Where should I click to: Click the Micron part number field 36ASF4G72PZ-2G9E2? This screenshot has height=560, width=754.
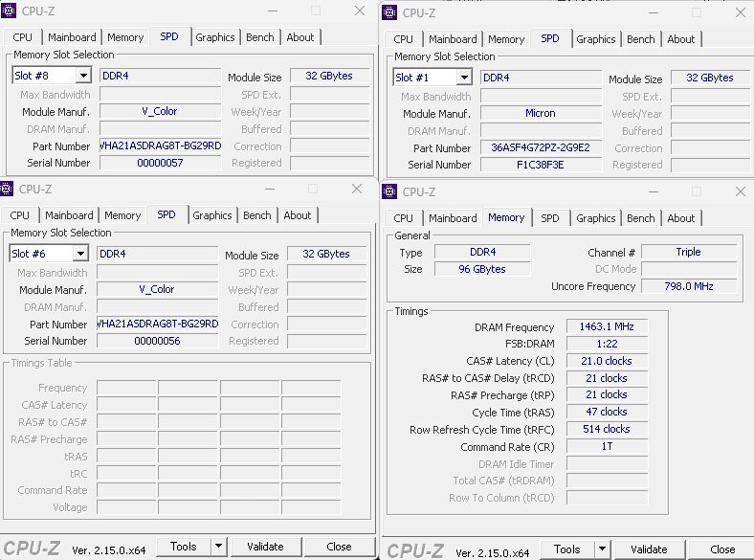[540, 148]
